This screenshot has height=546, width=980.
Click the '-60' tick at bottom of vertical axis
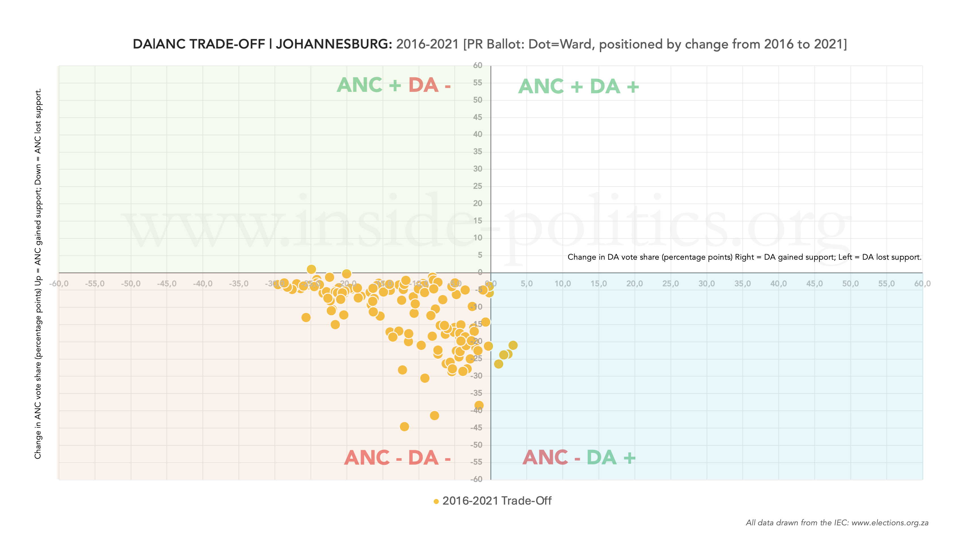(x=476, y=479)
